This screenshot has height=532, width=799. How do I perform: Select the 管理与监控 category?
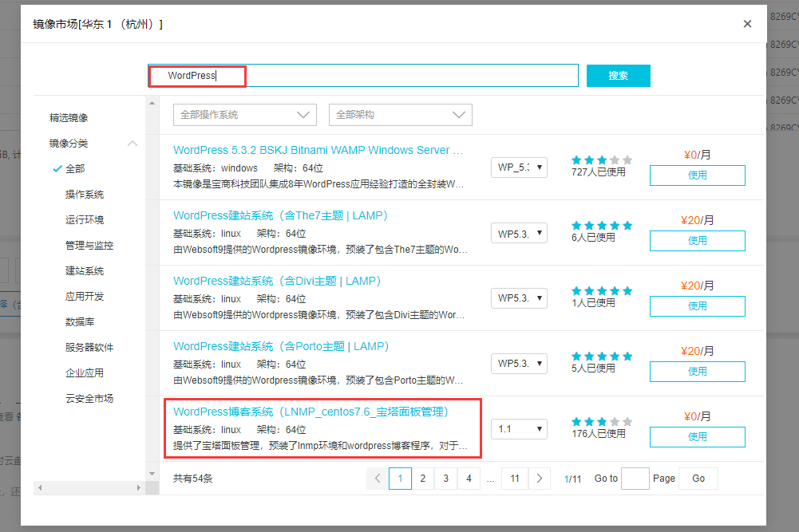point(89,246)
